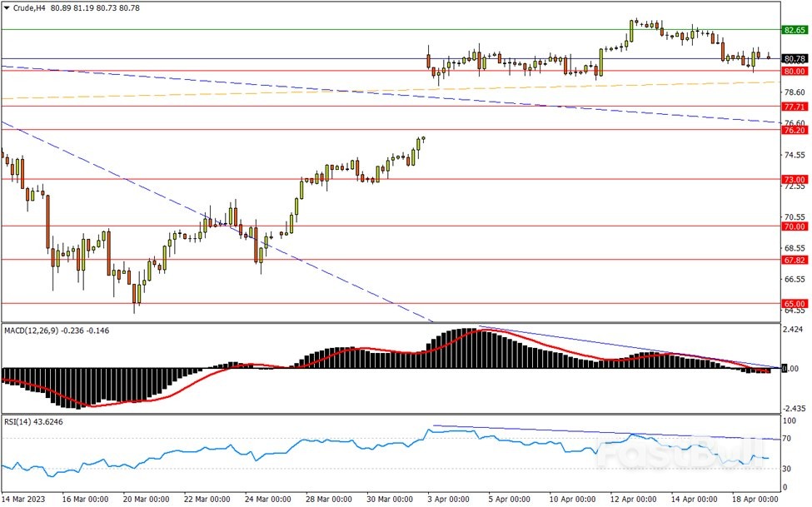This screenshot has height=507, width=812.
Task: Click the 14 Mar 2023 date marker
Action: tap(24, 499)
